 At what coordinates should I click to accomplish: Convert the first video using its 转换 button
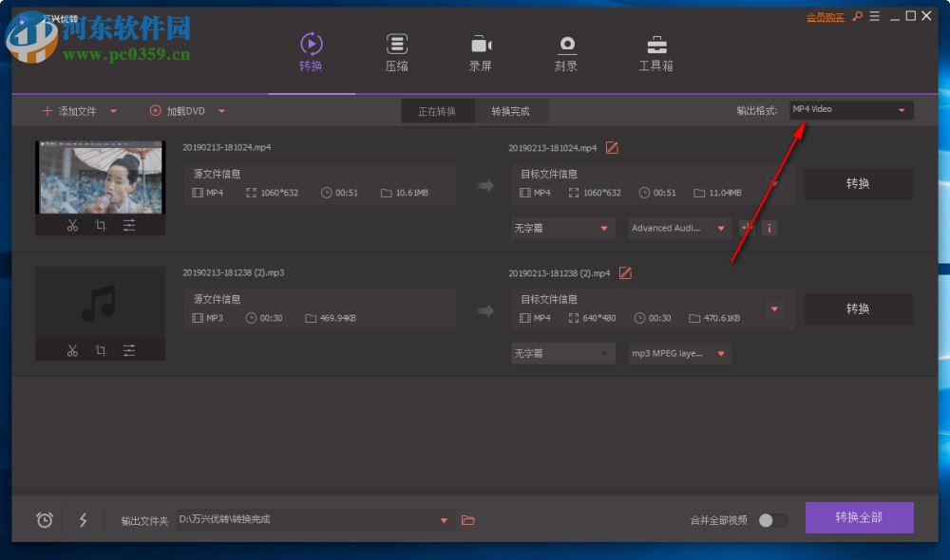[x=858, y=183]
